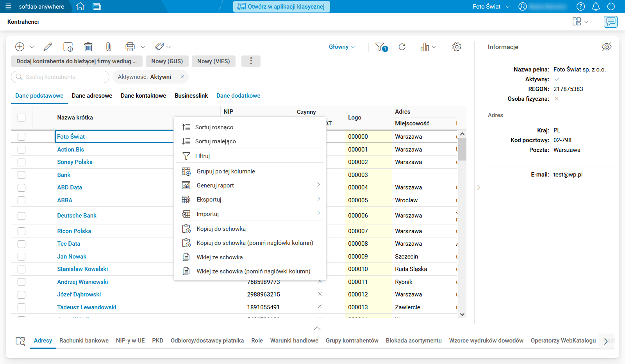
Task: Click Otwórz w aplikacji klasycznej button
Action: (282, 7)
